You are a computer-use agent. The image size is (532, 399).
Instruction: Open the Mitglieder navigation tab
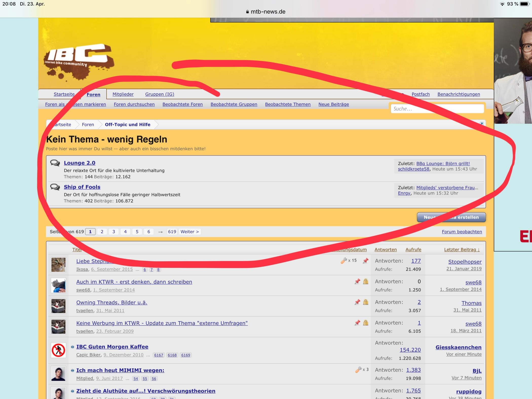123,94
